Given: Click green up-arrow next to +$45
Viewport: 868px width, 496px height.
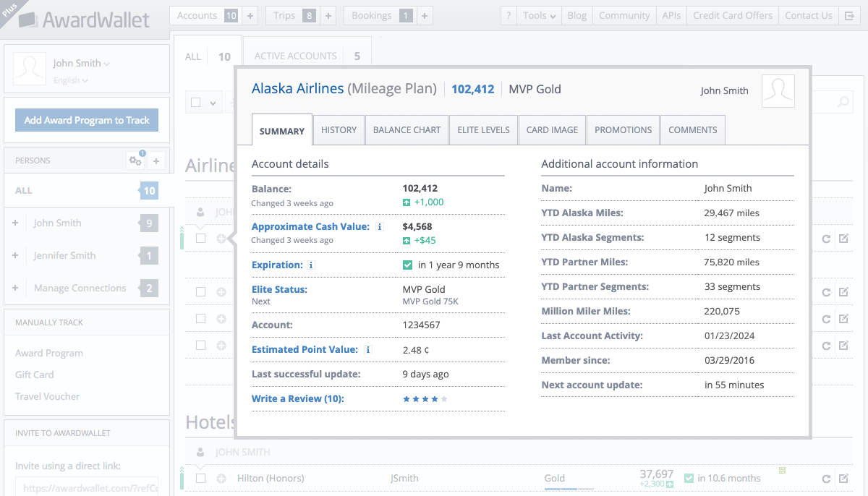Looking at the screenshot, I should coord(407,241).
